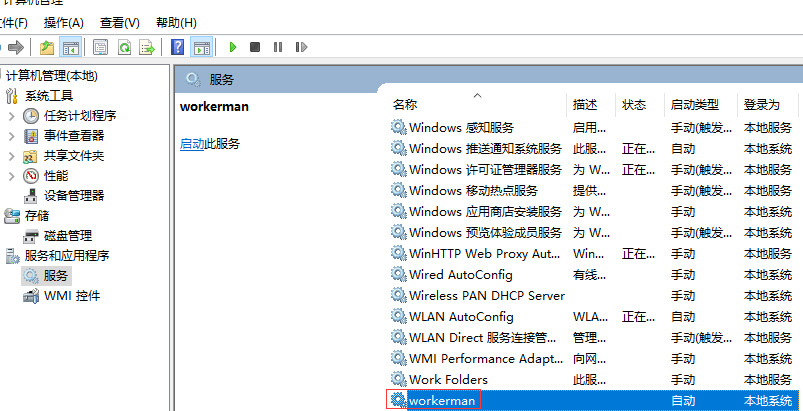
Task: Click the up one level folder icon
Action: click(47, 48)
